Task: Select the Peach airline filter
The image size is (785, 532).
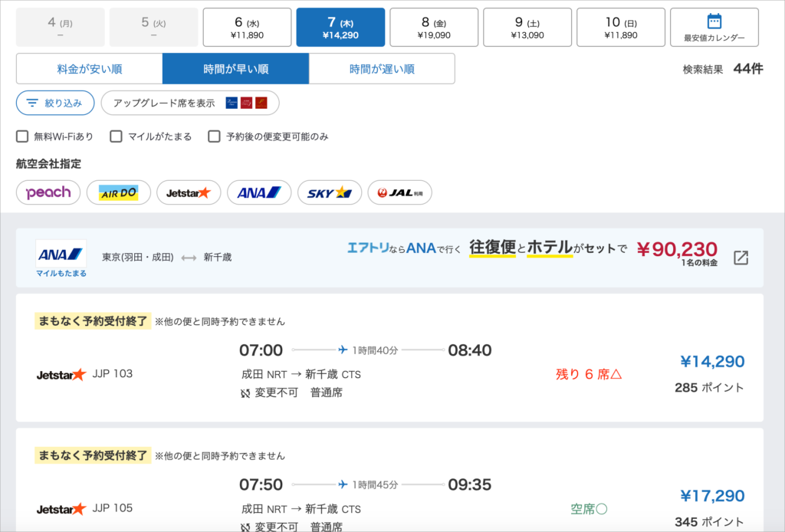Action: tap(48, 192)
